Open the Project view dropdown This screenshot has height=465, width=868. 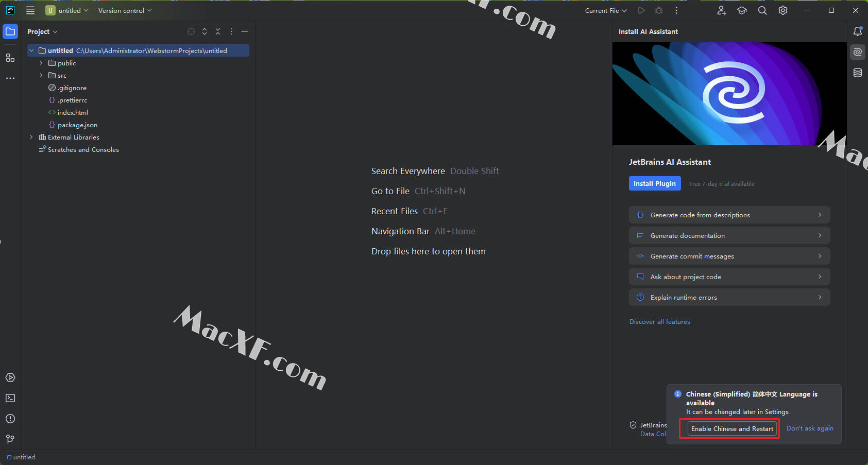42,31
